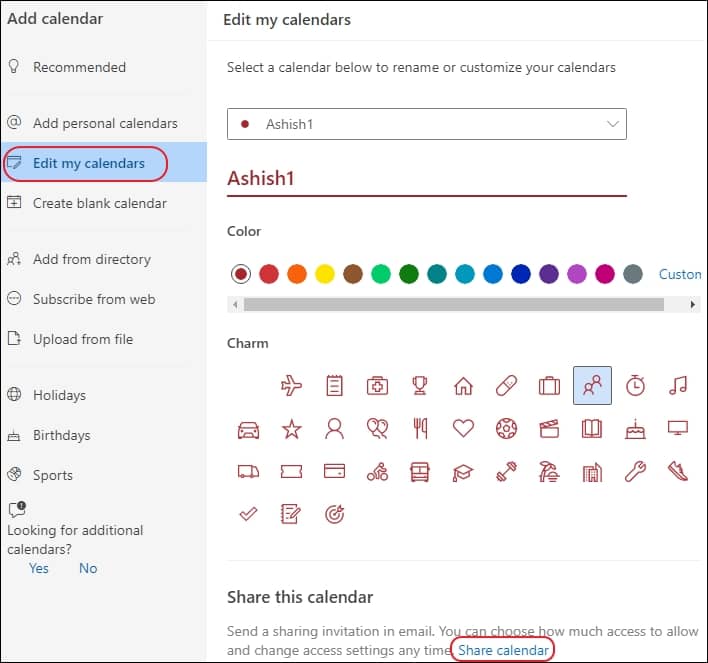The width and height of the screenshot is (708, 663).
Task: Select the ticket charm
Action: click(x=291, y=472)
